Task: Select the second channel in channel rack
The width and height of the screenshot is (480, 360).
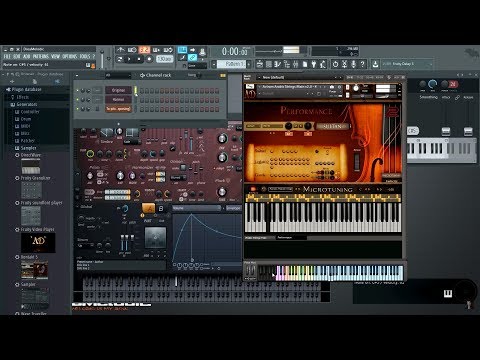Action: pos(118,99)
